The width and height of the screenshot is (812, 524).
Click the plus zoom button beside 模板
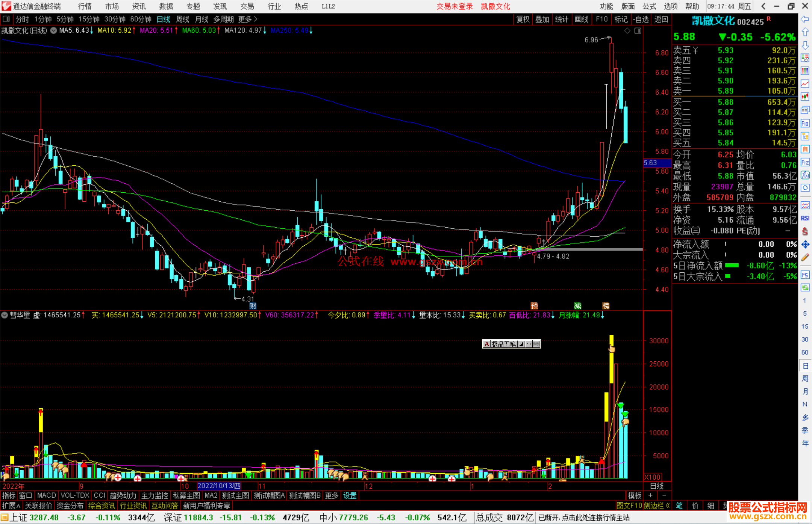[650, 495]
